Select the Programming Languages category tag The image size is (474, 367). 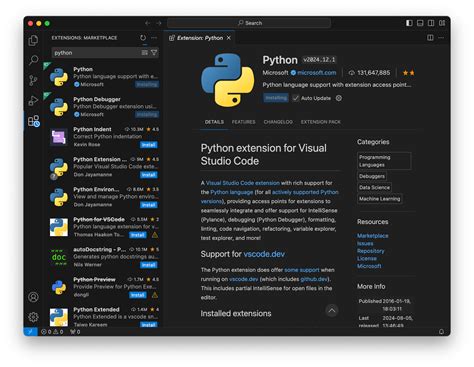(384, 161)
